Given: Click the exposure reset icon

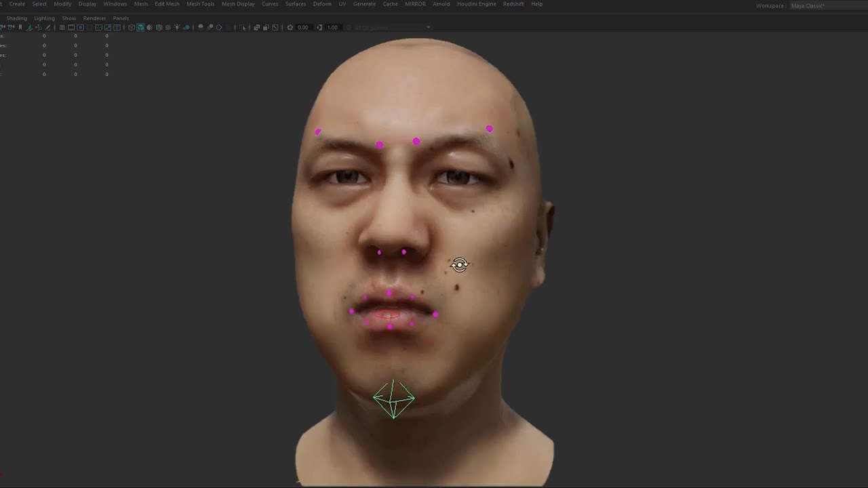Looking at the screenshot, I should [290, 27].
